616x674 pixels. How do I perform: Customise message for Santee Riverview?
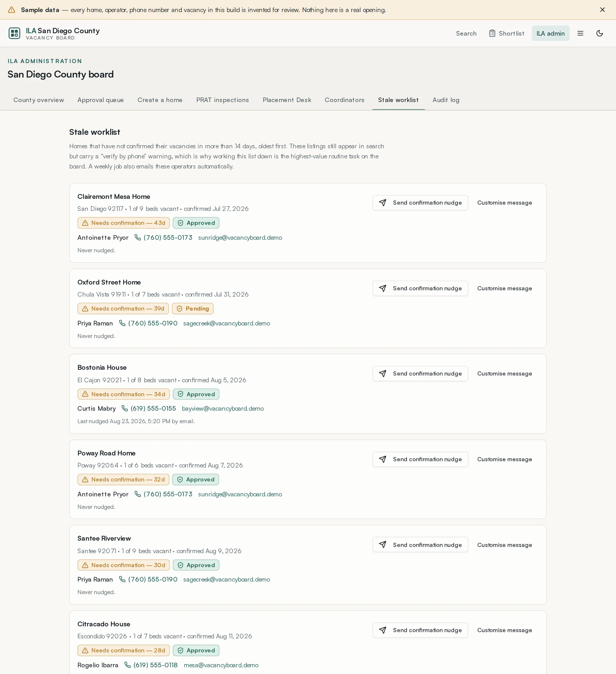504,545
